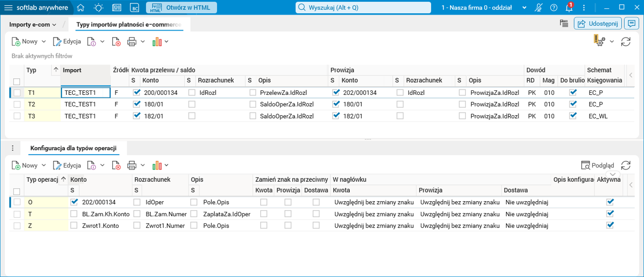
Task: Toggle Do brulionu checkbox for T1 row
Action: (573, 92)
